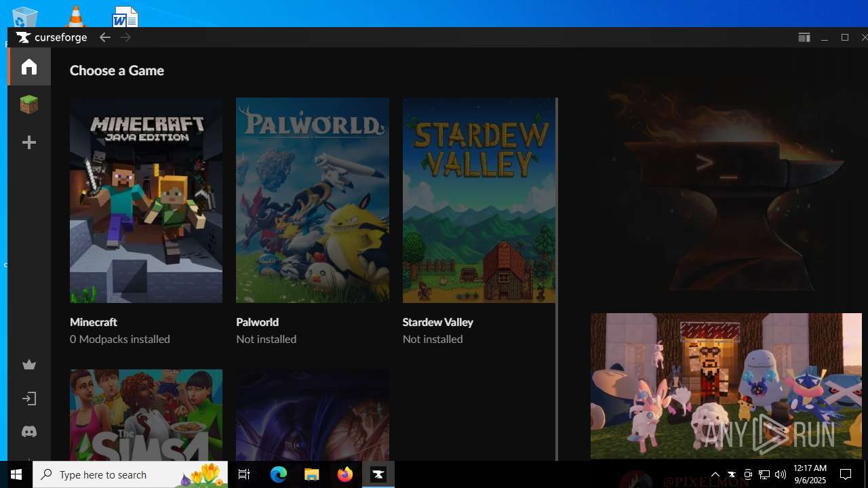Open the VLC desktop shortcut
The height and width of the screenshot is (488, 868).
(x=75, y=16)
